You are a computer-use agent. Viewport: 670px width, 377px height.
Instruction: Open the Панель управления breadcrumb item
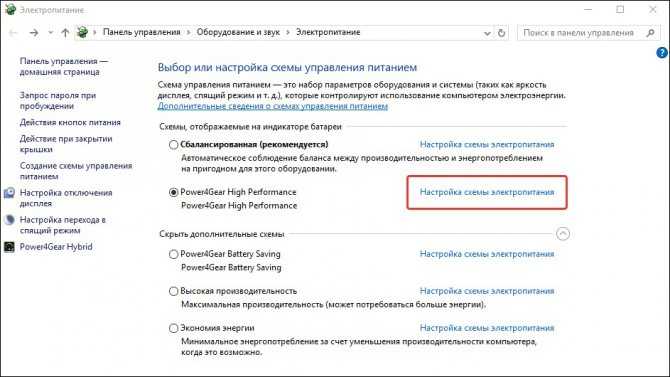pos(141,32)
